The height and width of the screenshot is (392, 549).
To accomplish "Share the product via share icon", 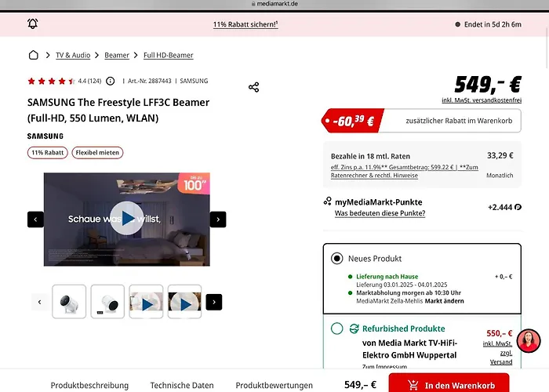I will click(253, 87).
